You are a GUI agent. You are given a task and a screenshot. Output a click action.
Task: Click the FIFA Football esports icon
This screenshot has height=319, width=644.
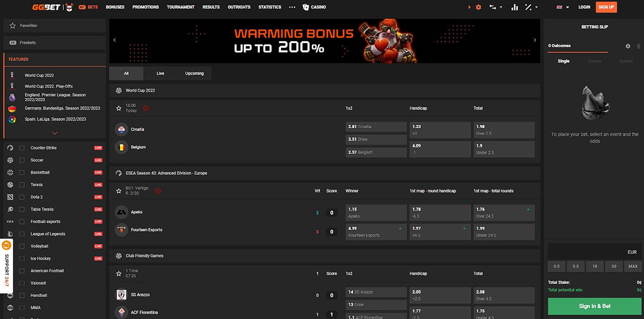(10, 221)
